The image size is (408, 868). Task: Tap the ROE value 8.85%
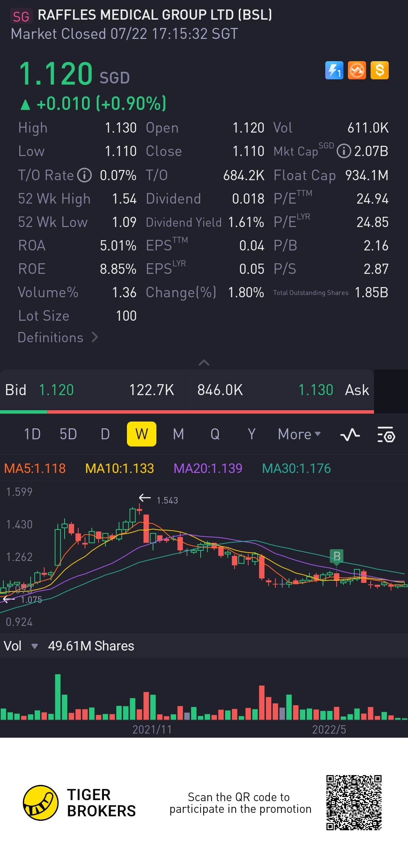(118, 269)
